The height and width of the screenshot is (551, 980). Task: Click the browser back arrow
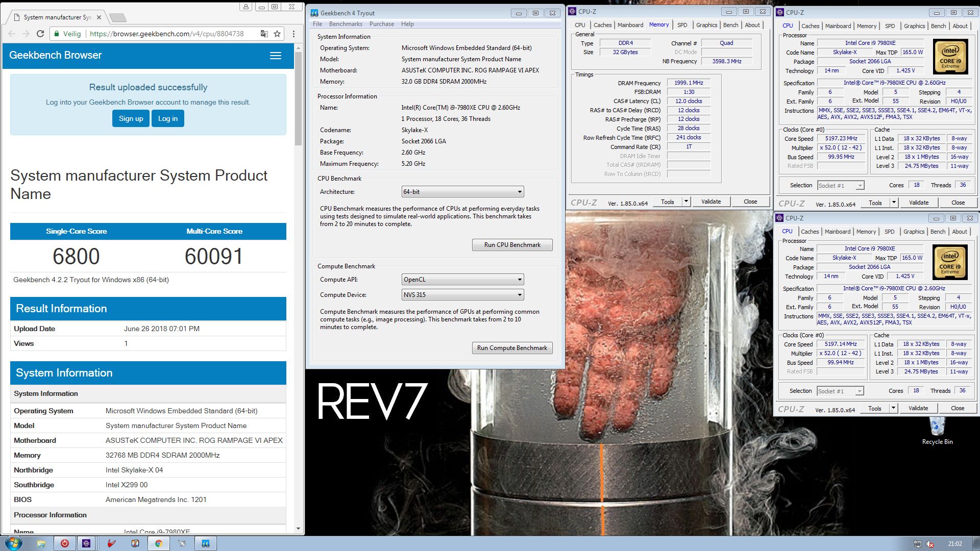pyautogui.click(x=12, y=34)
